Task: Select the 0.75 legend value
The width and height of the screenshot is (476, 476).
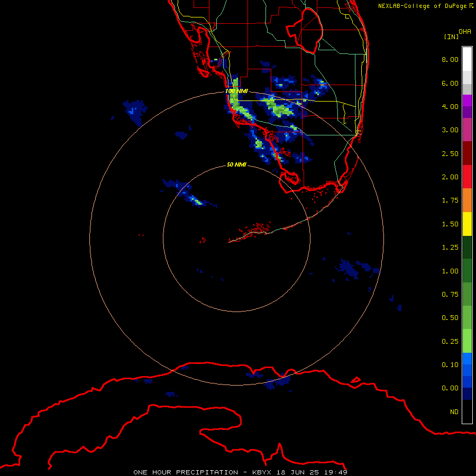Action: tap(450, 295)
